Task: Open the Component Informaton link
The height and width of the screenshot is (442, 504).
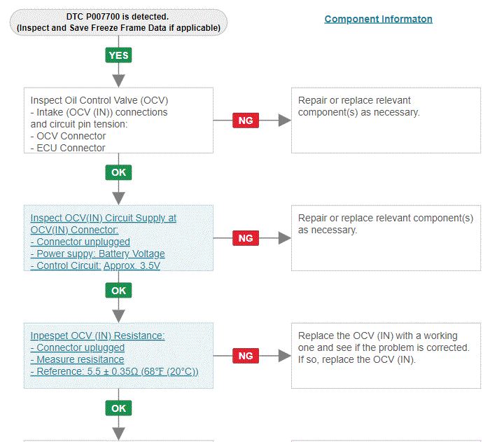Action: point(378,19)
